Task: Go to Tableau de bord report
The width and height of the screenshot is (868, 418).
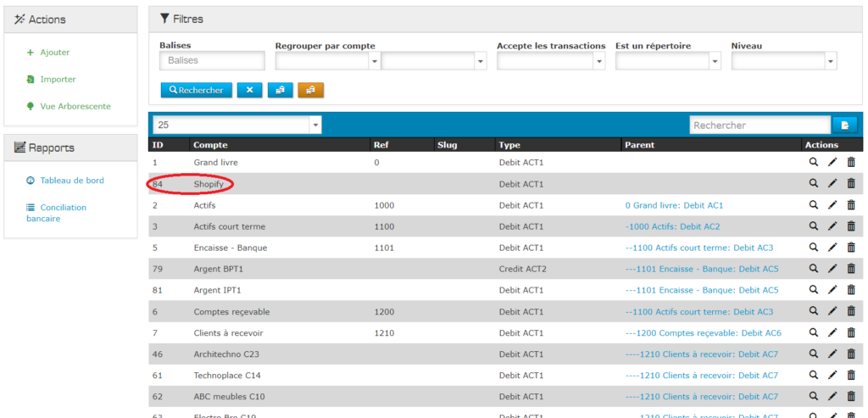Action: [x=71, y=181]
